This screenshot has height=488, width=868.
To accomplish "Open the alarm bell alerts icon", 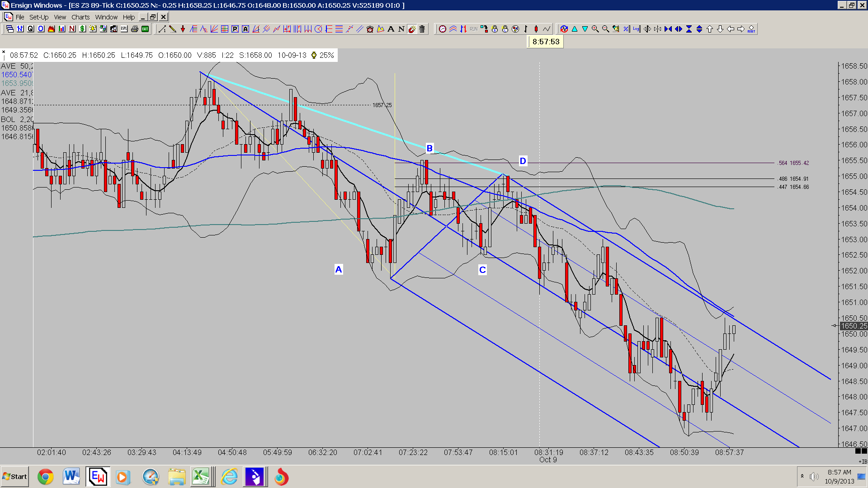I will click(x=93, y=29).
